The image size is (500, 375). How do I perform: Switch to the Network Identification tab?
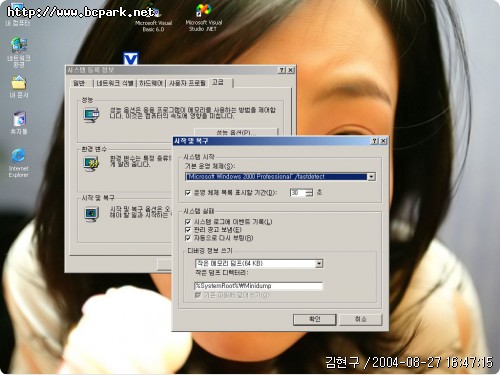click(x=115, y=83)
